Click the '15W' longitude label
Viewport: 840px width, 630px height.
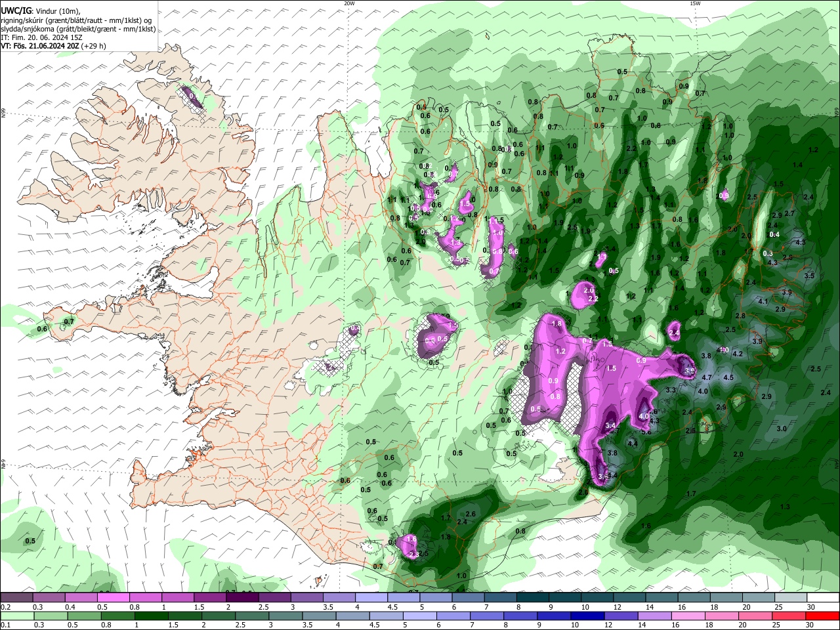click(x=694, y=3)
